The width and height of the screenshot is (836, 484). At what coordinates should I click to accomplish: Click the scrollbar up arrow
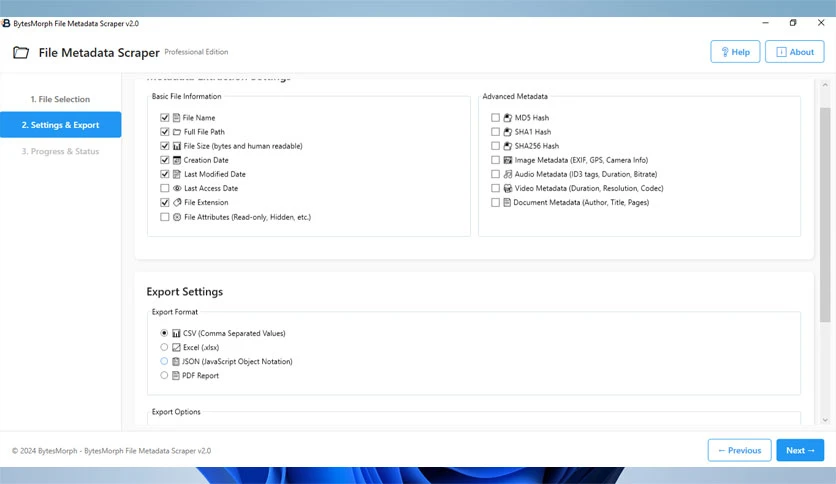point(825,85)
